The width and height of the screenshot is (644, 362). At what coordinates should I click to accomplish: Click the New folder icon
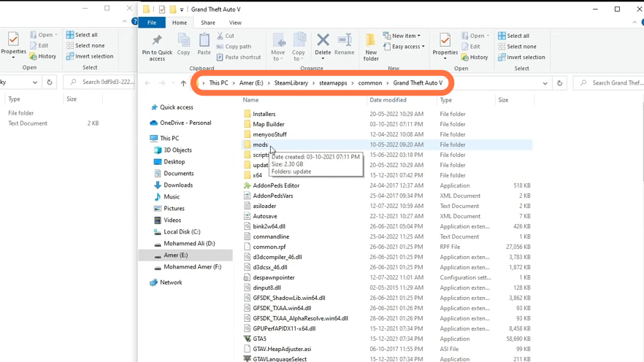[370, 40]
